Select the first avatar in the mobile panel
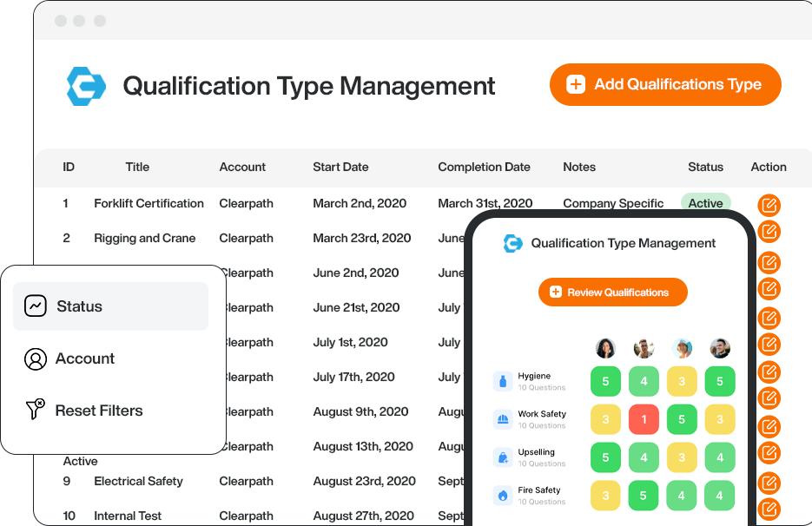812x526 pixels. pyautogui.click(x=605, y=348)
